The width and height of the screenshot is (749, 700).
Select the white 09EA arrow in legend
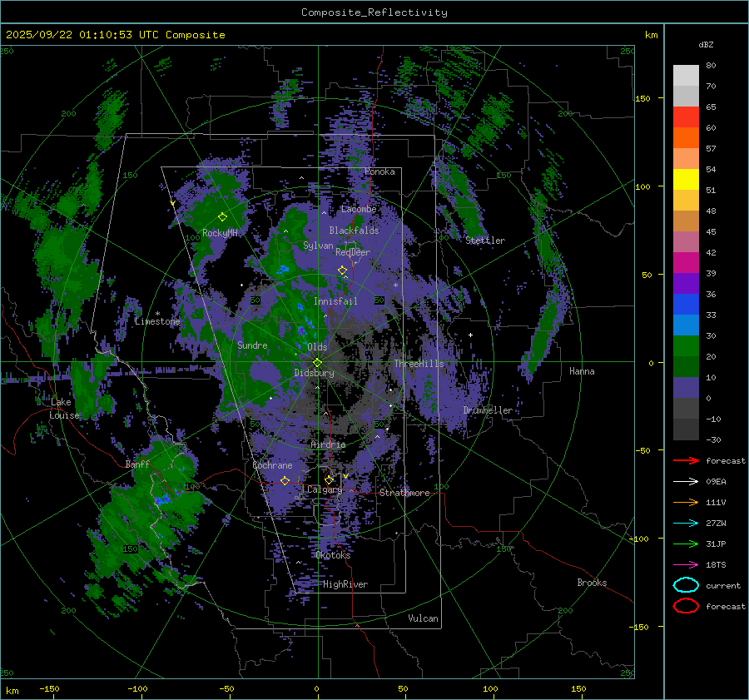click(x=685, y=481)
